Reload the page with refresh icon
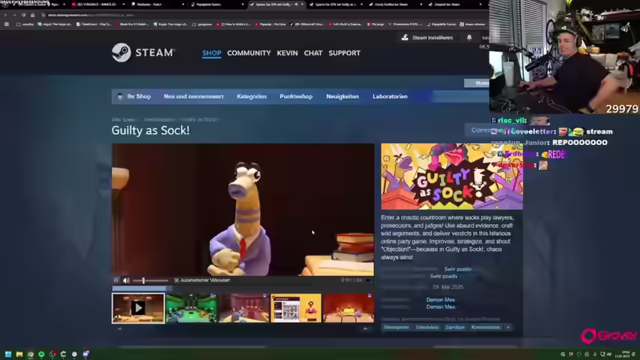 23,15
